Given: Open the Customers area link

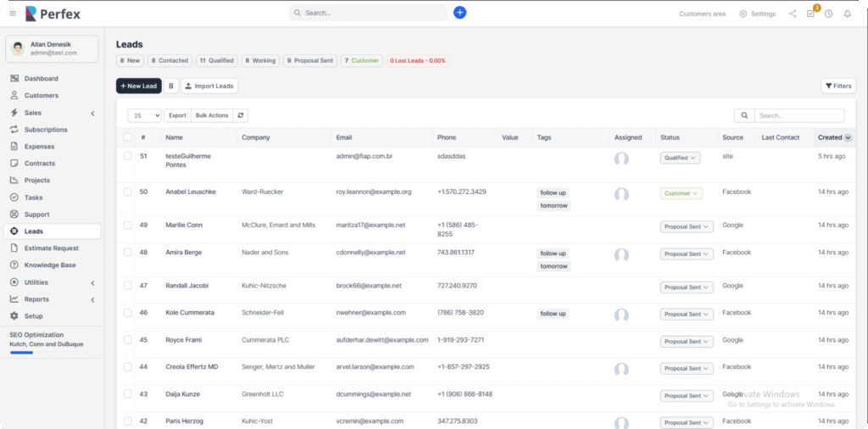Looking at the screenshot, I should tap(702, 14).
